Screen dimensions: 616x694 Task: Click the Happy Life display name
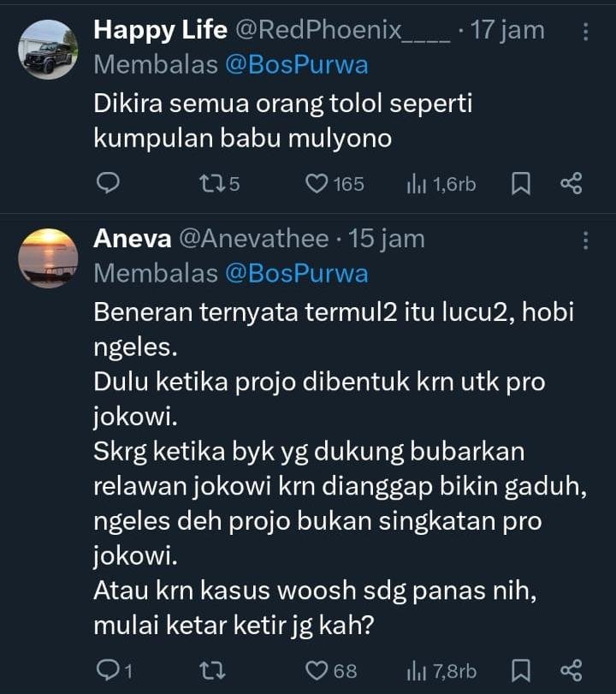pos(160,30)
